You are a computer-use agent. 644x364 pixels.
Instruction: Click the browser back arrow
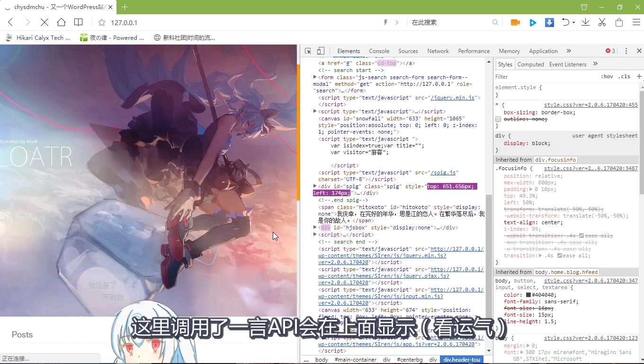(10, 22)
